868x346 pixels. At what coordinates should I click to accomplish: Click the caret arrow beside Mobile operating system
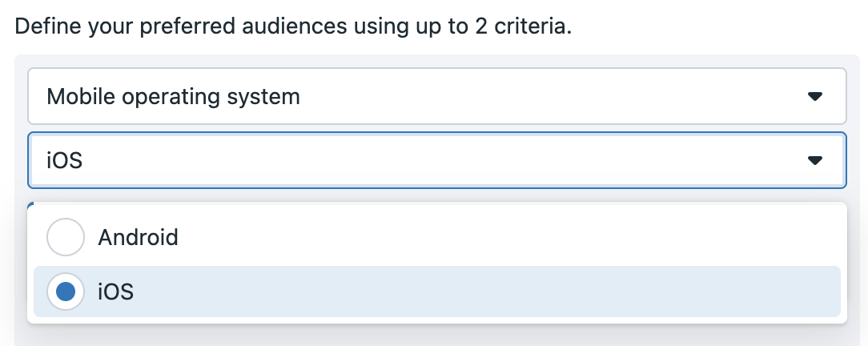point(814,96)
